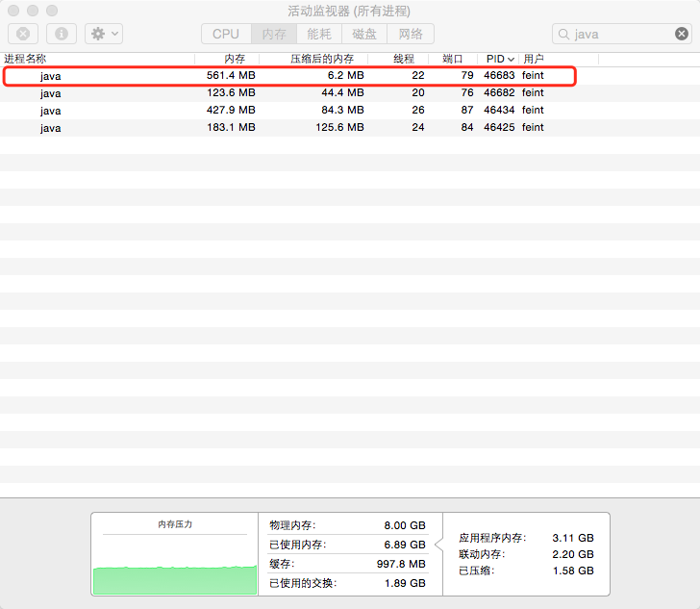Toggle PID column sort order arrow
The height and width of the screenshot is (609, 700).
tap(511, 60)
